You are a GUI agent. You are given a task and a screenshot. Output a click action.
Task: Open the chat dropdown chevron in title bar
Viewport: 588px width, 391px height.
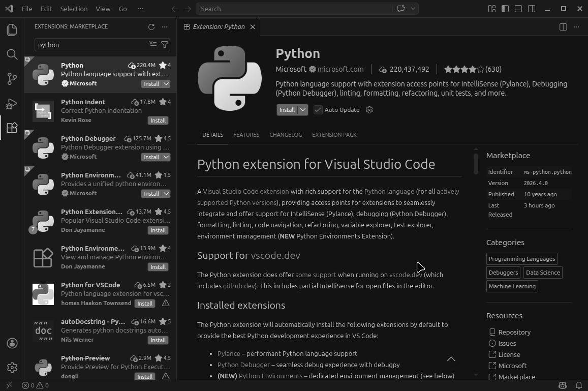pos(413,9)
